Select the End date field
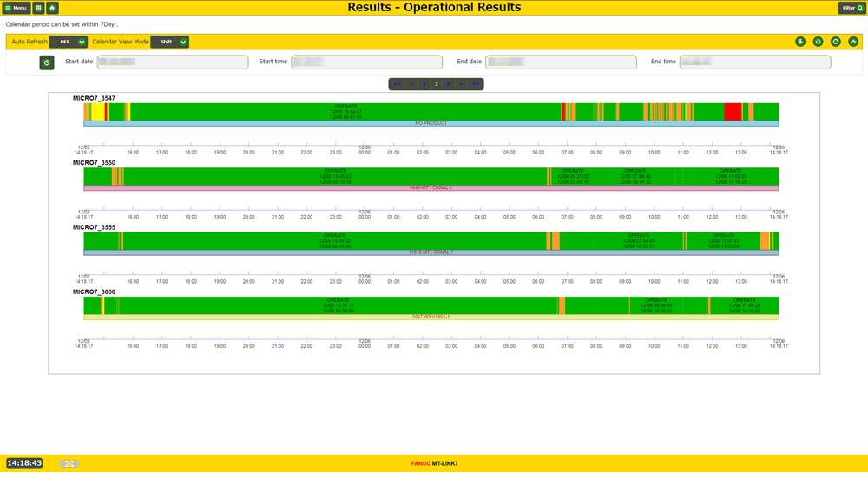 coord(561,62)
